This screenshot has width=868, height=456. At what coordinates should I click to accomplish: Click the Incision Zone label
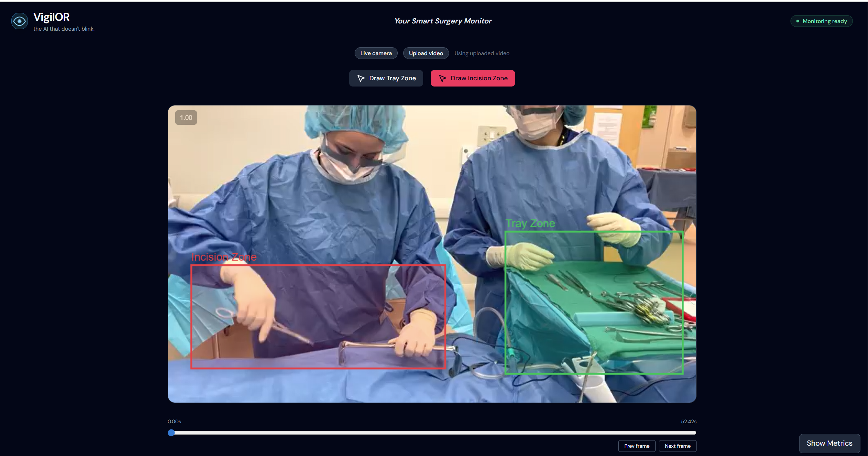click(224, 257)
